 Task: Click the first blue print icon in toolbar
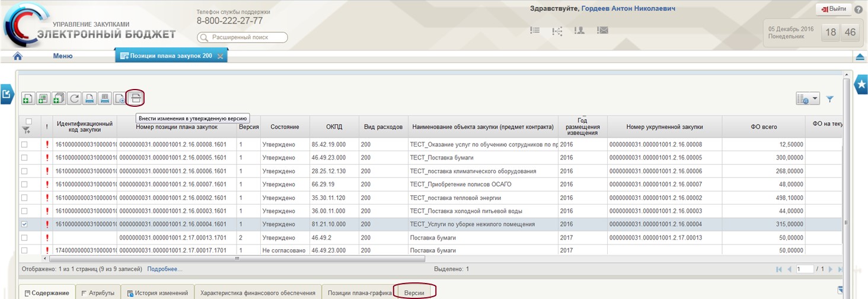89,98
